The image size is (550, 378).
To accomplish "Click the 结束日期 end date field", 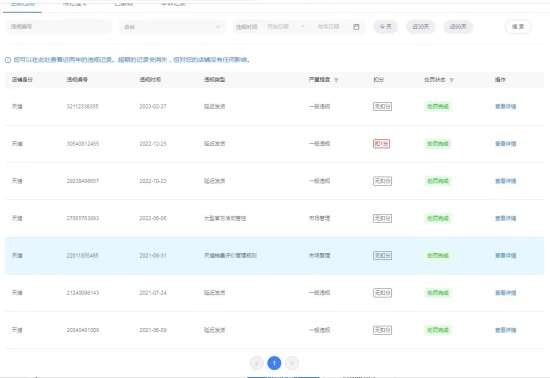I will pos(328,27).
